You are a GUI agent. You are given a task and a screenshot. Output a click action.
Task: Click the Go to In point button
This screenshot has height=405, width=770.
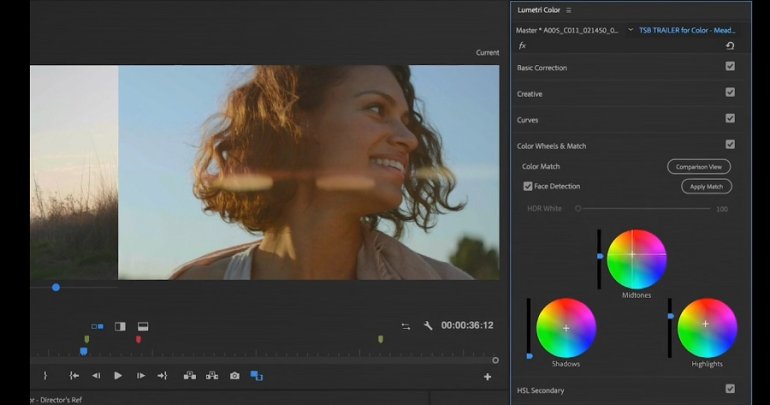[x=73, y=376]
